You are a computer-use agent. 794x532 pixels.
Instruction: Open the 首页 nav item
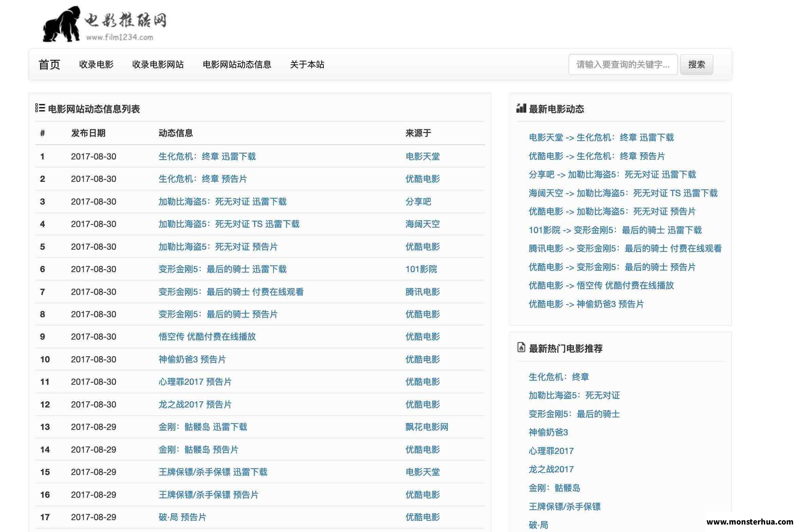49,64
